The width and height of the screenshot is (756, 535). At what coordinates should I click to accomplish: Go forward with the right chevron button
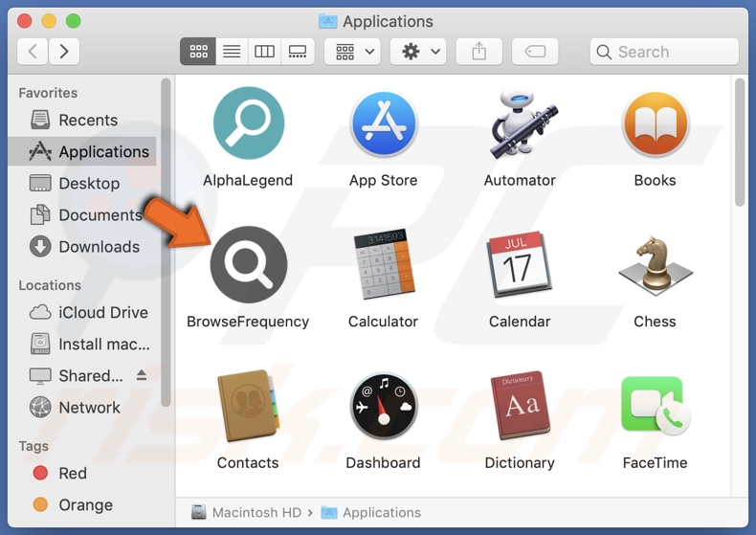64,51
